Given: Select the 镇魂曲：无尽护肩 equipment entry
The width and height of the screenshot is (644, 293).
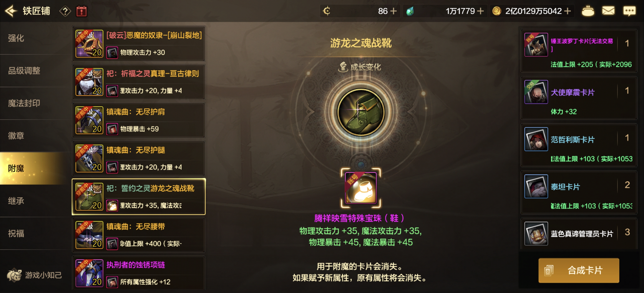Looking at the screenshot, I should click(139, 120).
